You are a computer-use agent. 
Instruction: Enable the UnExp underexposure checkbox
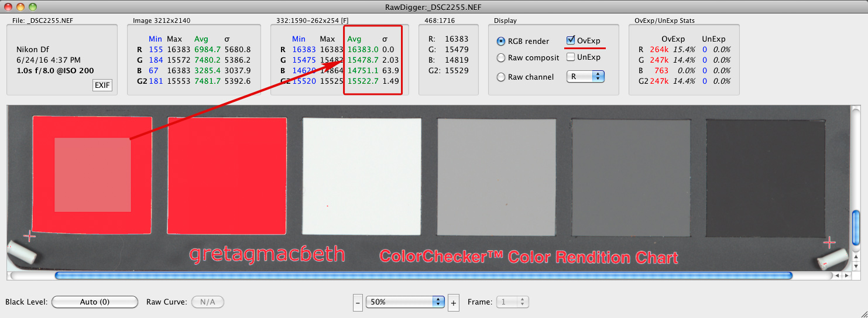(x=571, y=57)
